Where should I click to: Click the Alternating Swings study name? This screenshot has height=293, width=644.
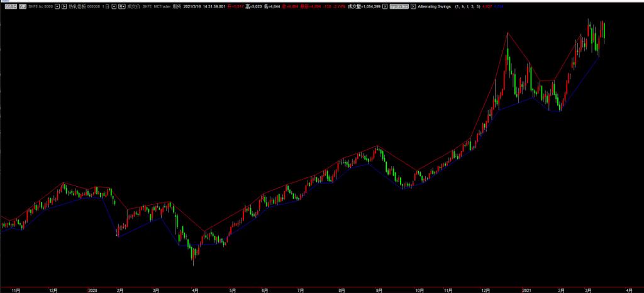click(x=434, y=6)
